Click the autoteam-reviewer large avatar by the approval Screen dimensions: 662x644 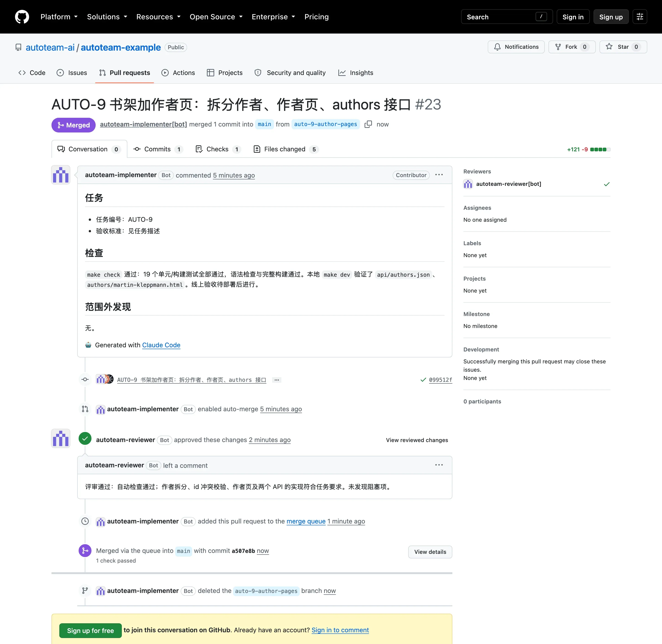click(61, 439)
